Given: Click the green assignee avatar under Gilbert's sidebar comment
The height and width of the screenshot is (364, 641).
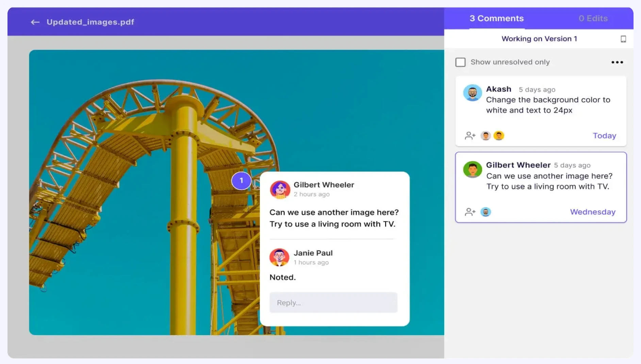Looking at the screenshot, I should pos(486,212).
